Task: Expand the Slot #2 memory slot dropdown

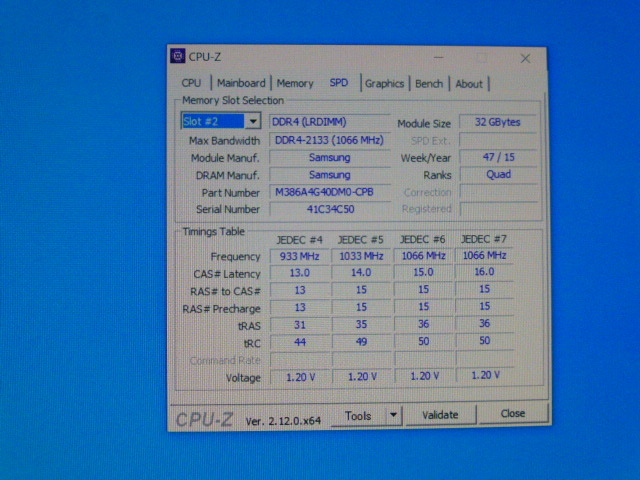Action: click(253, 121)
